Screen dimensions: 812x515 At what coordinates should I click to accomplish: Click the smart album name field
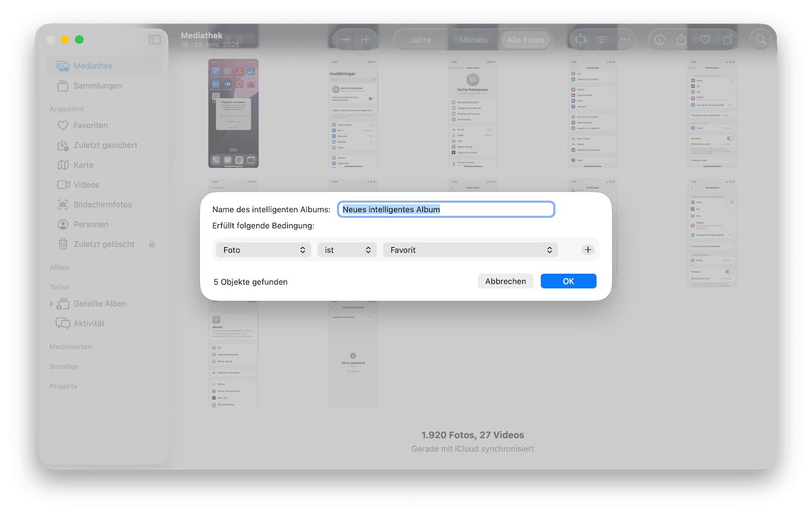[446, 209]
